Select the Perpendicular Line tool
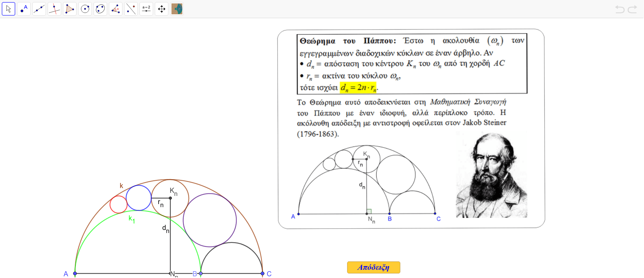The width and height of the screenshot is (644, 278). [x=54, y=9]
